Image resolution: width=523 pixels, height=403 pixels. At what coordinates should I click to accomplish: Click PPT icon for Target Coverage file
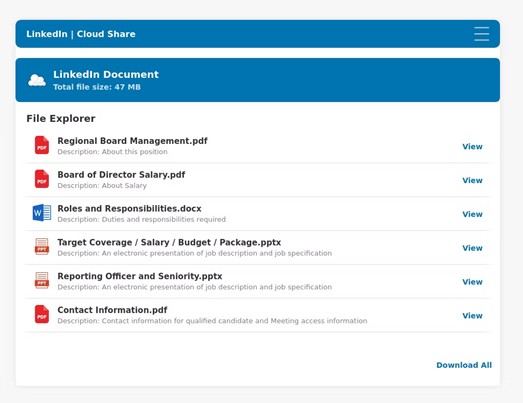tap(42, 247)
